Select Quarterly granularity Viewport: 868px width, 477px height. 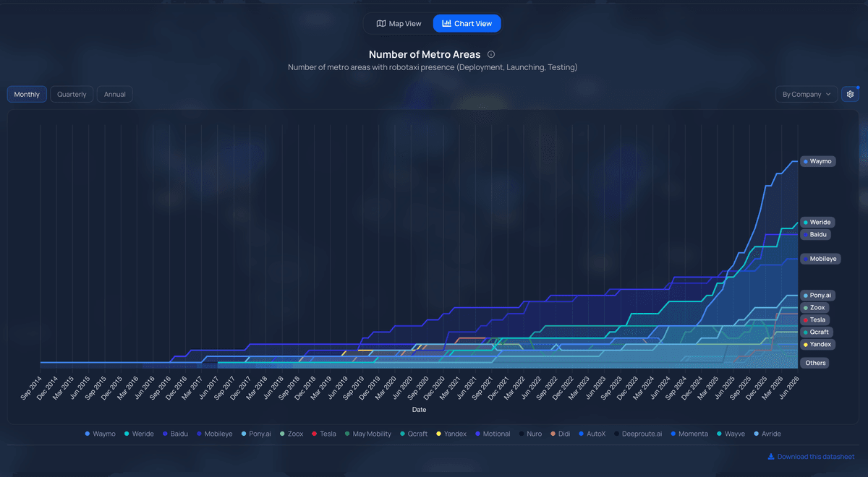(x=72, y=95)
